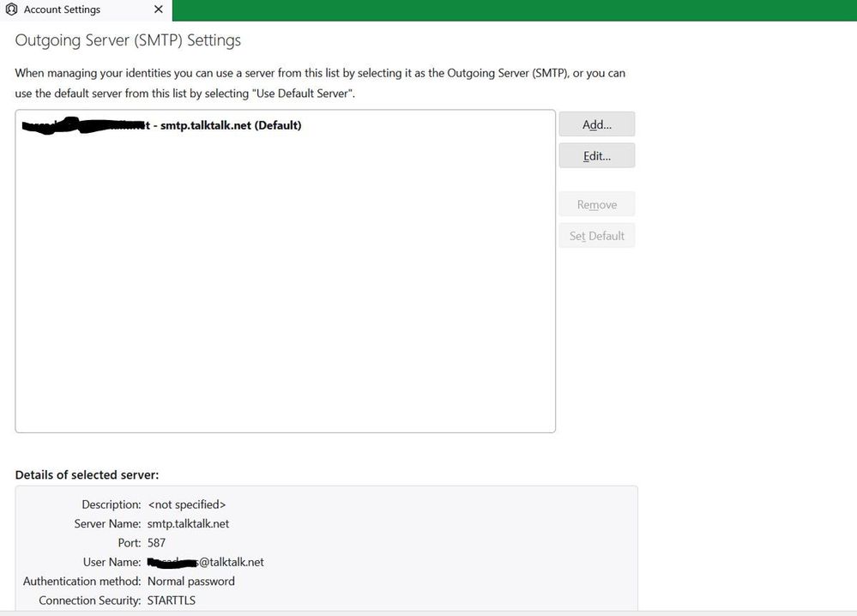The image size is (857, 616).
Task: Click the disabled Remove button
Action: click(x=596, y=204)
